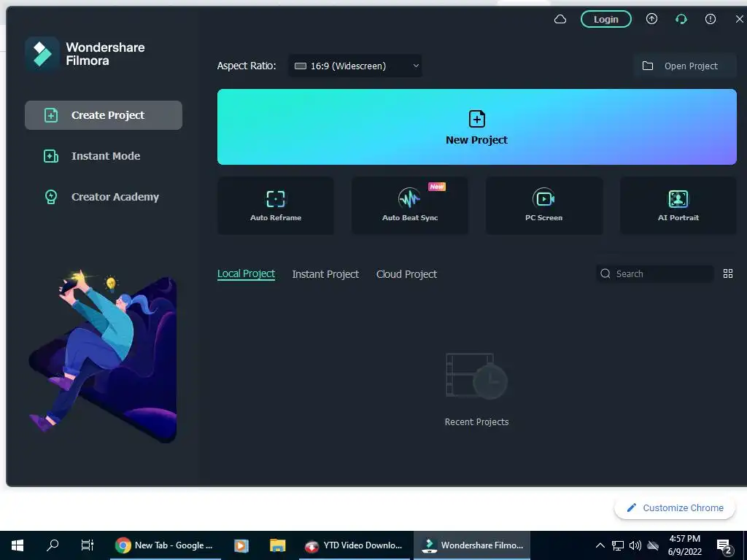Click the search magnifier icon

(x=605, y=273)
